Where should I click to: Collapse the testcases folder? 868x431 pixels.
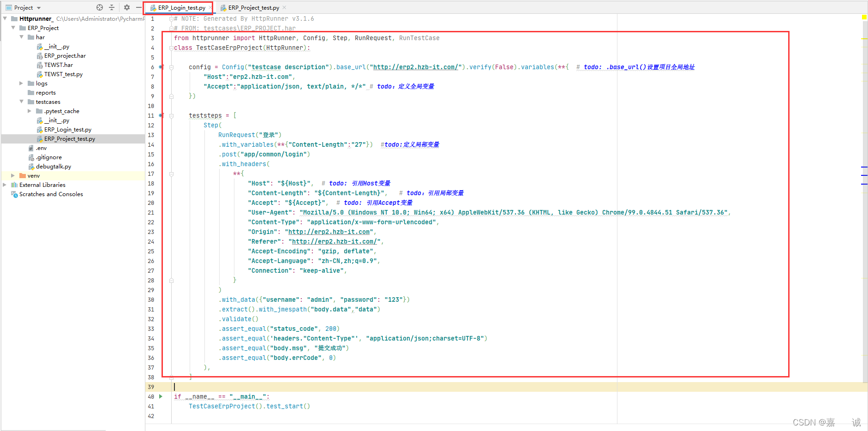[22, 102]
